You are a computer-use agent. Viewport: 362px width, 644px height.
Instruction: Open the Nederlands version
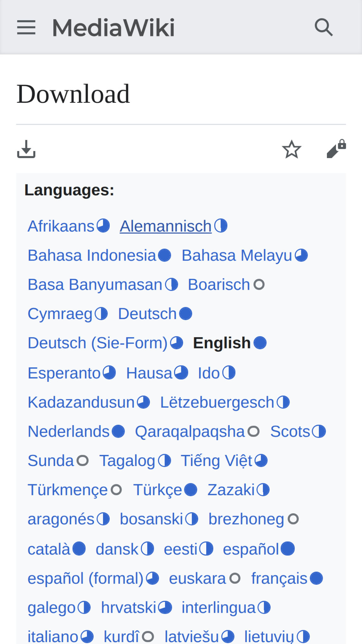69,431
